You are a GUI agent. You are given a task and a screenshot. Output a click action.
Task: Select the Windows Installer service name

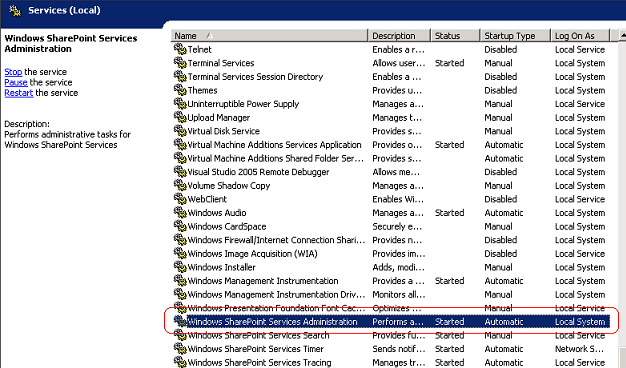pyautogui.click(x=222, y=267)
